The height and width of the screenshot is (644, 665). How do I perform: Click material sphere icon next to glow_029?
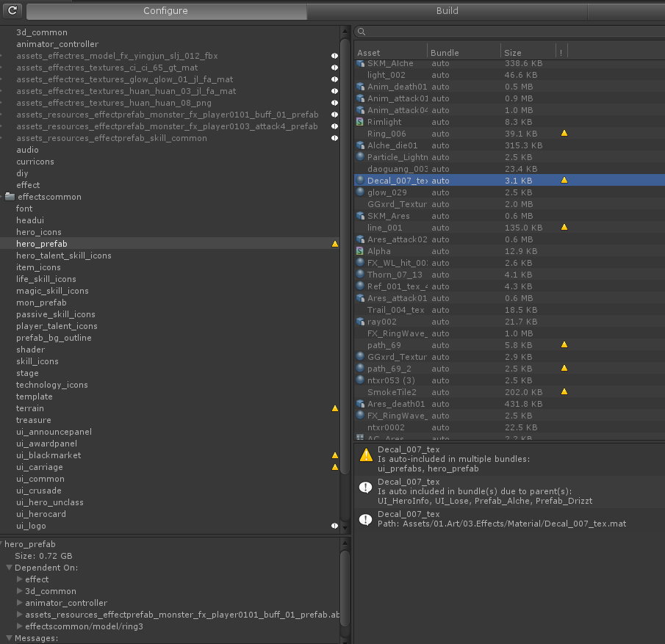tap(360, 192)
